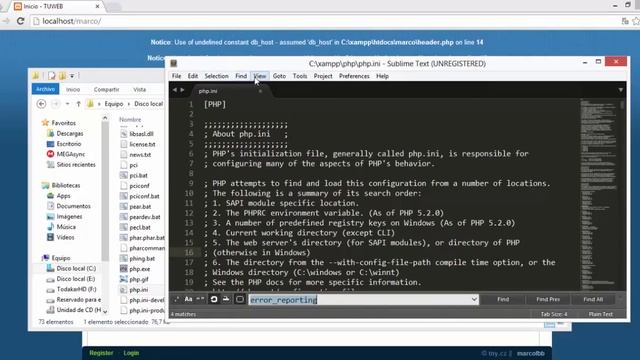Open quick access toolbar customize dropdown
The image size is (640, 360).
(72, 76)
